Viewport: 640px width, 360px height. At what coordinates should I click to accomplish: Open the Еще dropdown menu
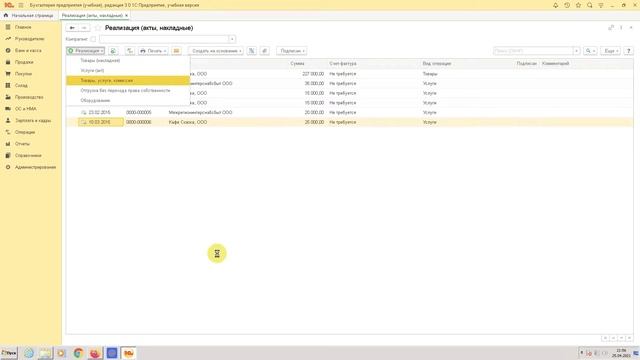pyautogui.click(x=611, y=51)
